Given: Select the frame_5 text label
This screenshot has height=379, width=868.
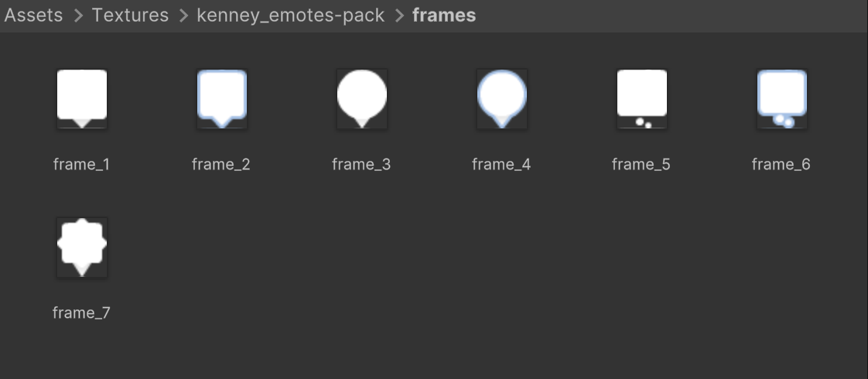Looking at the screenshot, I should tap(641, 165).
